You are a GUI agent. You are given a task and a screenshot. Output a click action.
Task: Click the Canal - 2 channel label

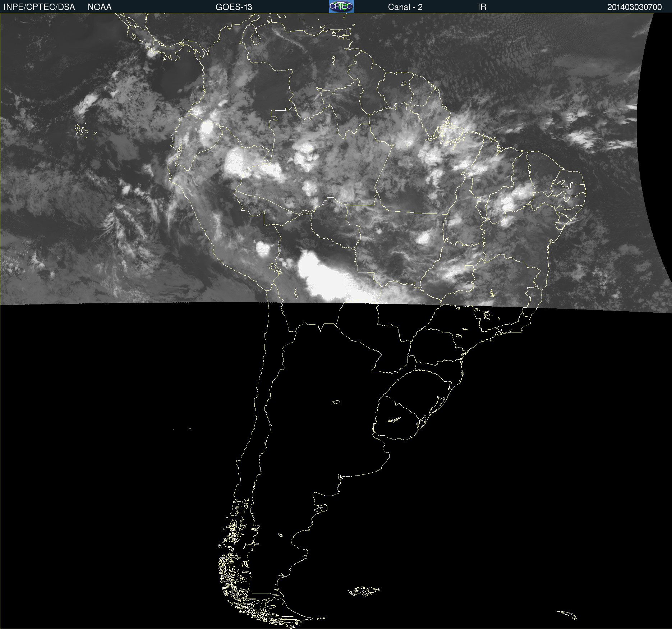pos(405,7)
